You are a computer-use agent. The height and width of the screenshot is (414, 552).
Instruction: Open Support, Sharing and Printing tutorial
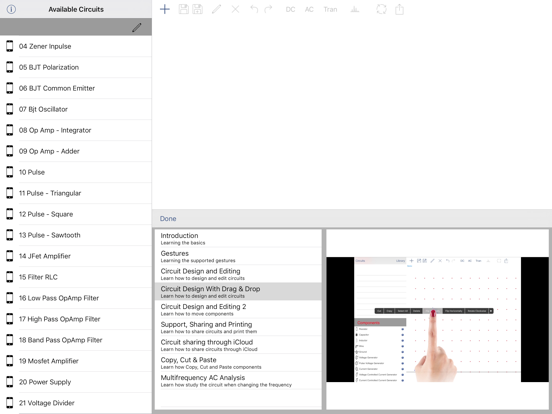[x=238, y=327]
